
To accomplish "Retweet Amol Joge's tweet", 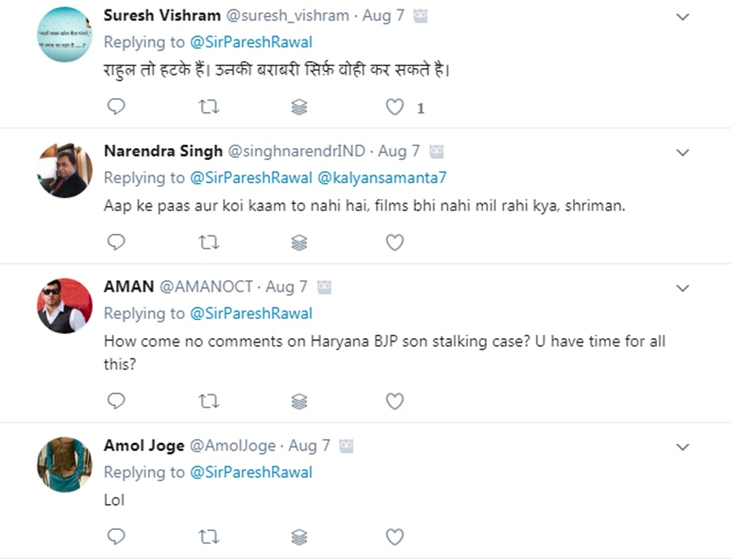I will point(209,537).
